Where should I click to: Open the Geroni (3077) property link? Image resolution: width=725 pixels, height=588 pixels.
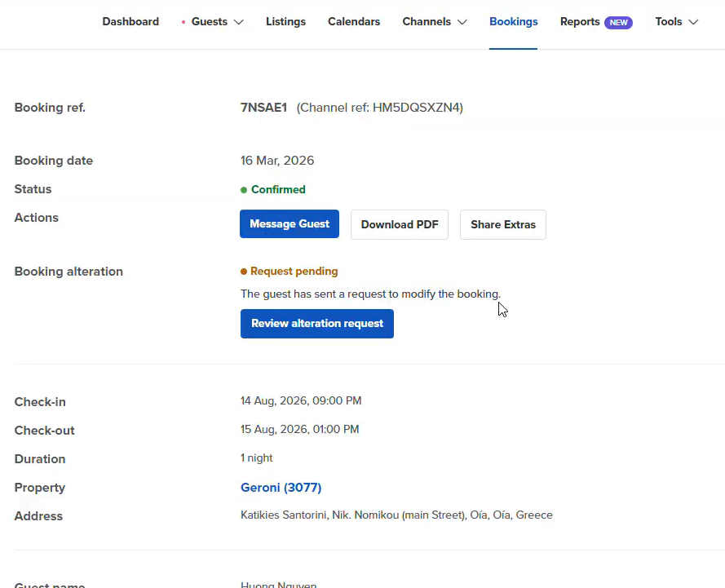pos(281,488)
